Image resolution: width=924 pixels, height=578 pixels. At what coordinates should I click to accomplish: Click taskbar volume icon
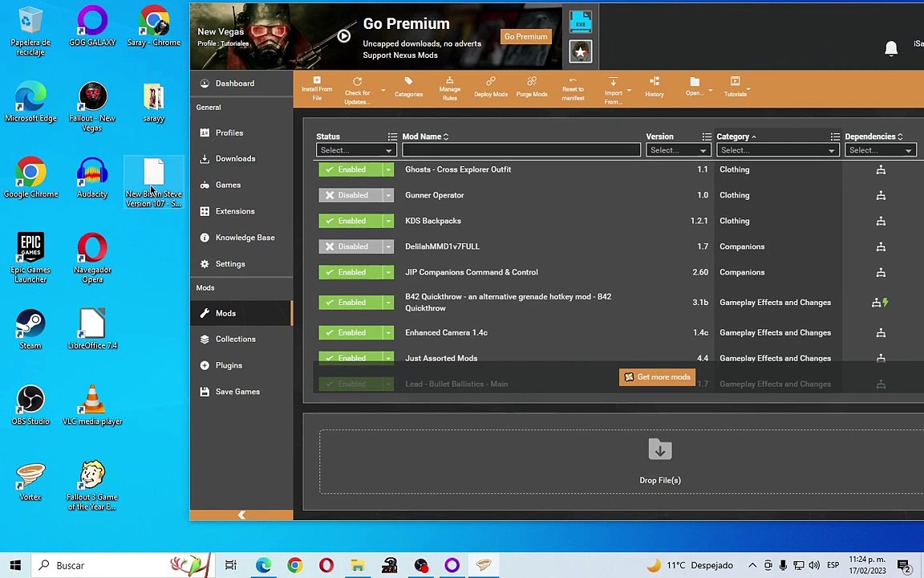click(x=814, y=565)
